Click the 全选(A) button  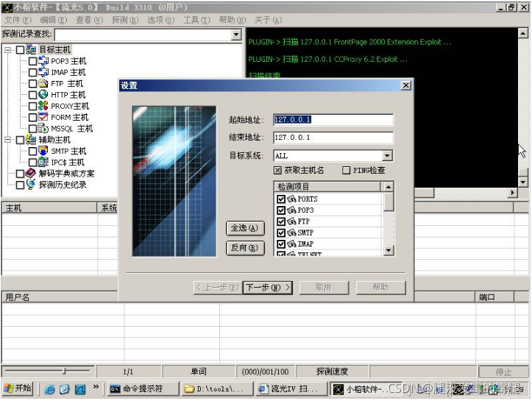point(245,228)
